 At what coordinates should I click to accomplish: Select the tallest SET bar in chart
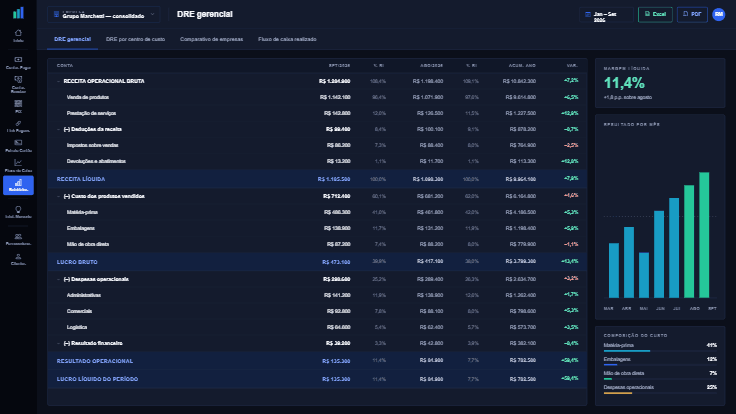[x=704, y=235]
